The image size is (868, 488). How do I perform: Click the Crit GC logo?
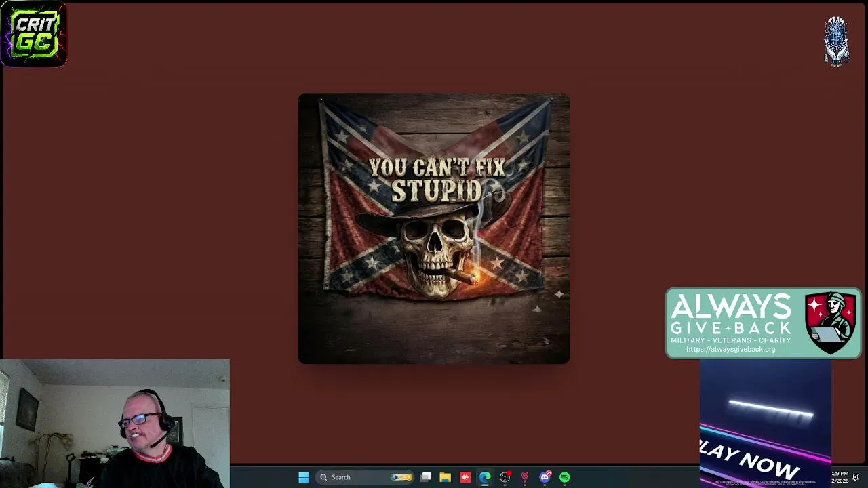click(34, 34)
